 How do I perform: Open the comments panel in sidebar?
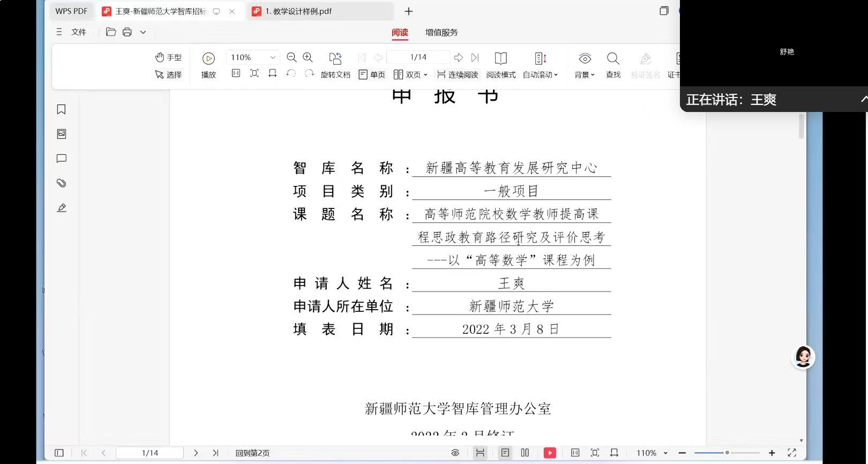point(62,159)
